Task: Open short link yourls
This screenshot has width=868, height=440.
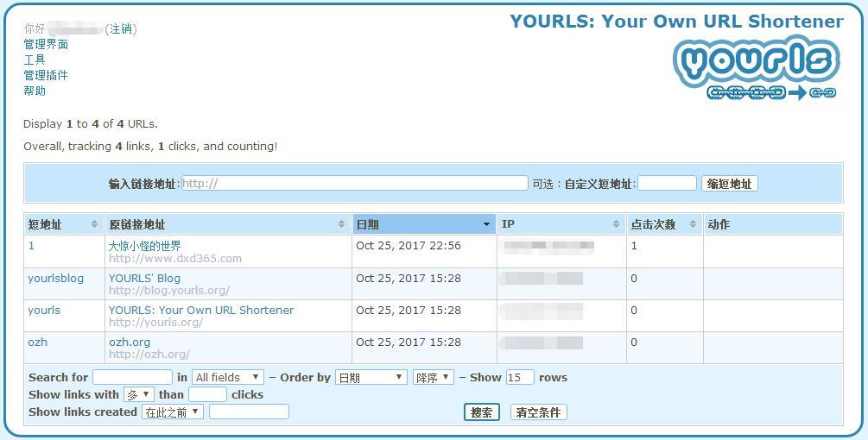Action: [44, 310]
